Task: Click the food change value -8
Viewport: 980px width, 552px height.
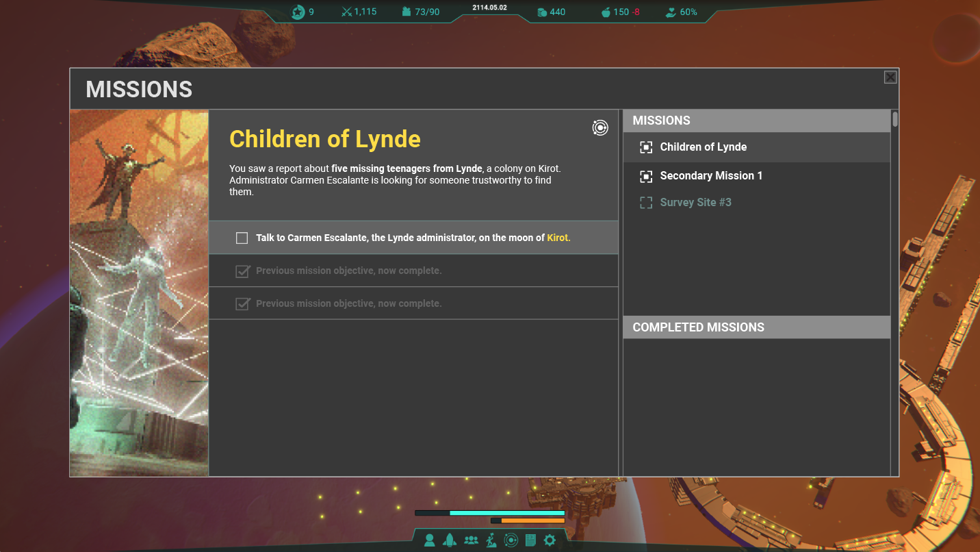Action: pyautogui.click(x=636, y=12)
